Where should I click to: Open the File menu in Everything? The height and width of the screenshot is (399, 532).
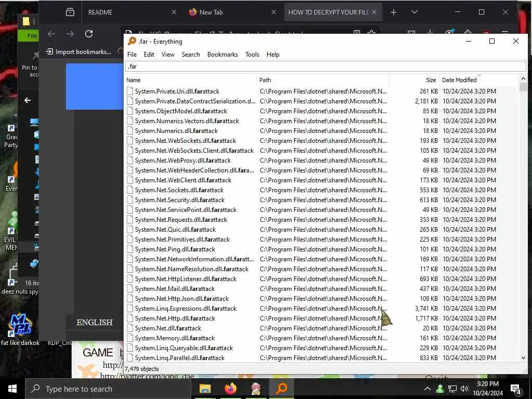pos(131,54)
